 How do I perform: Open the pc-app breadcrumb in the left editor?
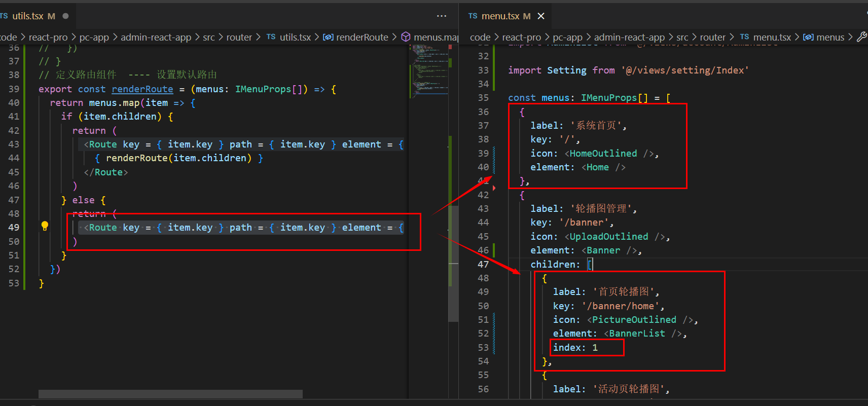coord(94,37)
